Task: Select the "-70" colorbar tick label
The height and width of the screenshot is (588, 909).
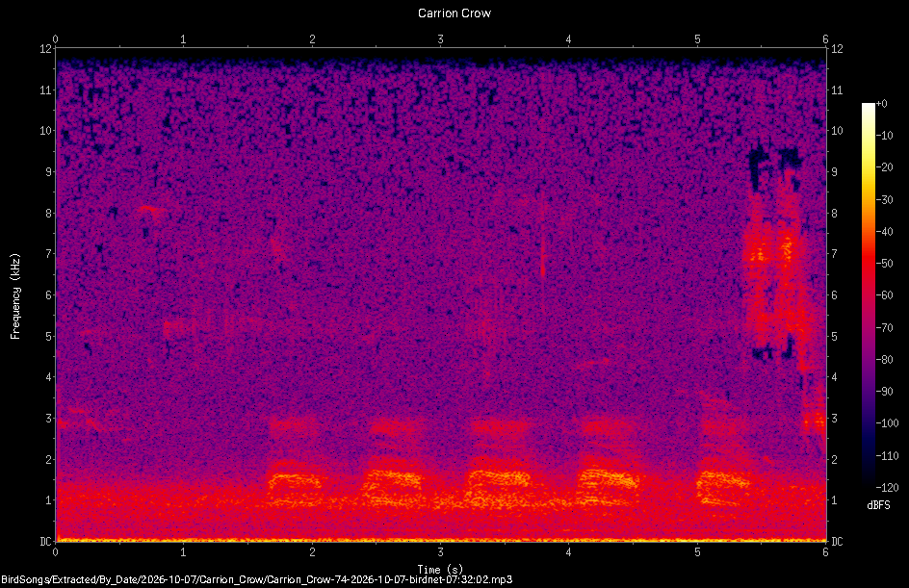Action: (885, 328)
